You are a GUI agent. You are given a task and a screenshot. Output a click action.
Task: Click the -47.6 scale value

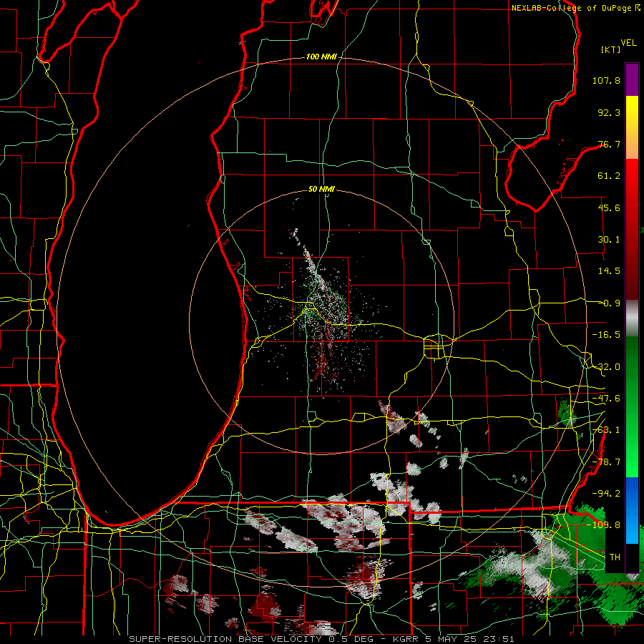pyautogui.click(x=606, y=399)
